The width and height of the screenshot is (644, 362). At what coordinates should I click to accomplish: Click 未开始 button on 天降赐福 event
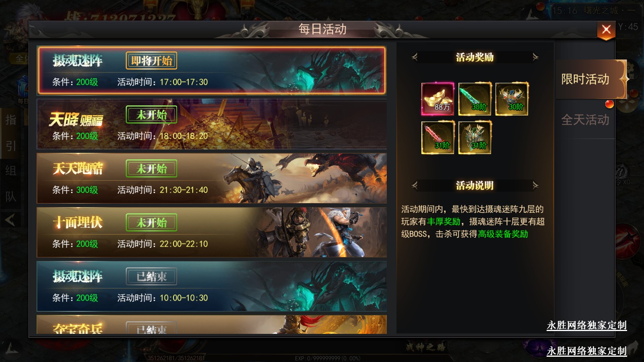coord(151,115)
